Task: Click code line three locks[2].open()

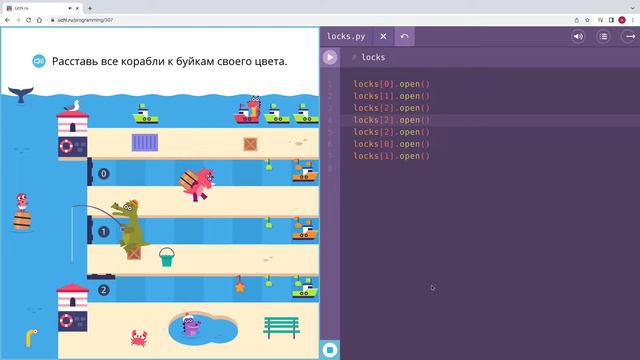Action: (391, 108)
